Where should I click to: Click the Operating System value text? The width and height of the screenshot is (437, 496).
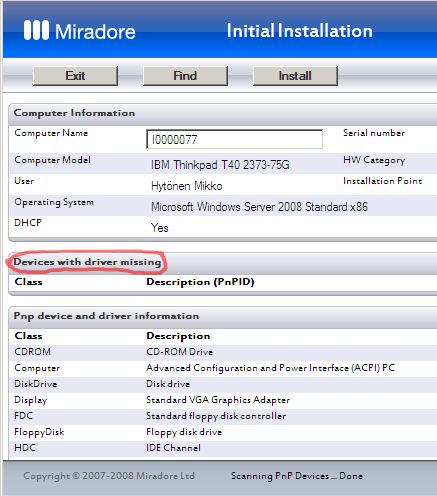(x=259, y=207)
